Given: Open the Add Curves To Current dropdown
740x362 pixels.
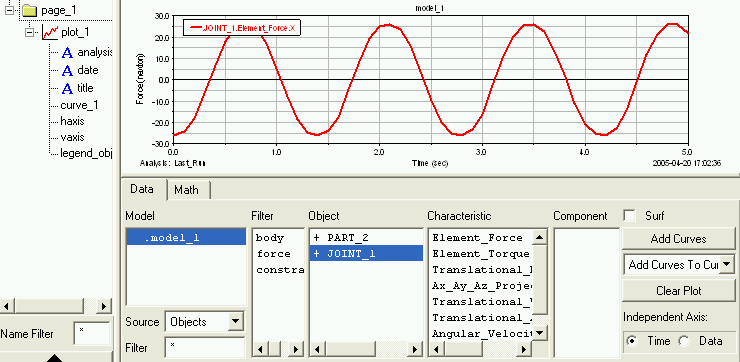Looking at the screenshot, I should coord(727,265).
